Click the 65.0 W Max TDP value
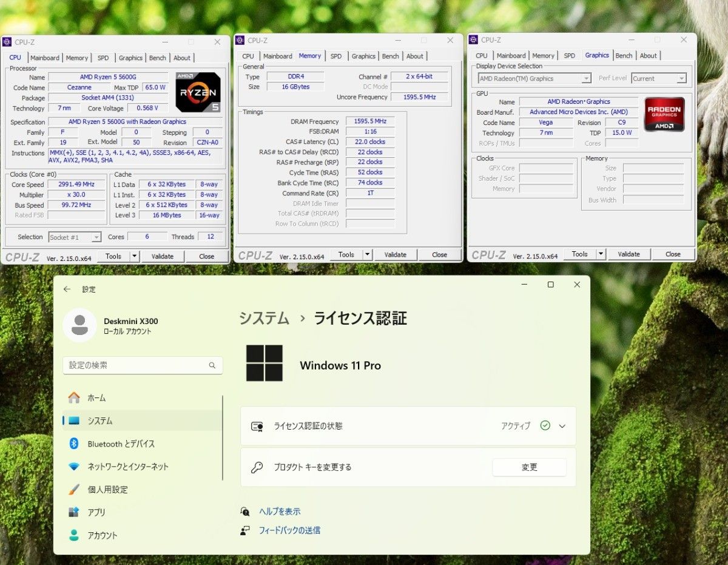The width and height of the screenshot is (728, 565). [156, 87]
